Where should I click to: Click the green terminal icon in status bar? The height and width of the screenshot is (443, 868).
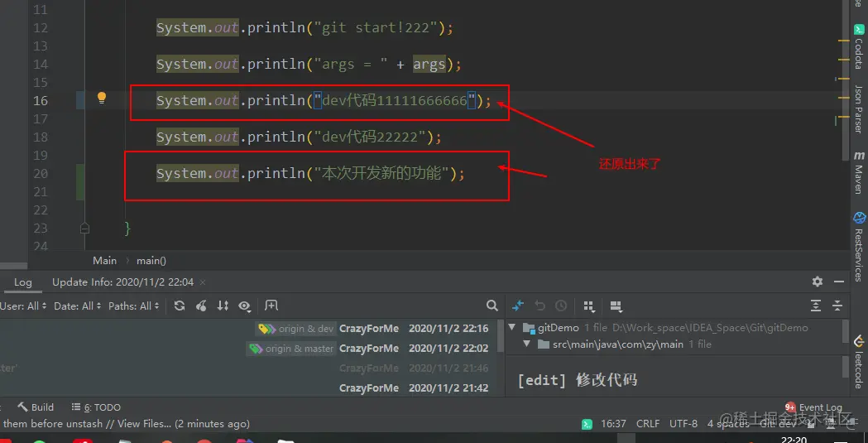pos(587,424)
